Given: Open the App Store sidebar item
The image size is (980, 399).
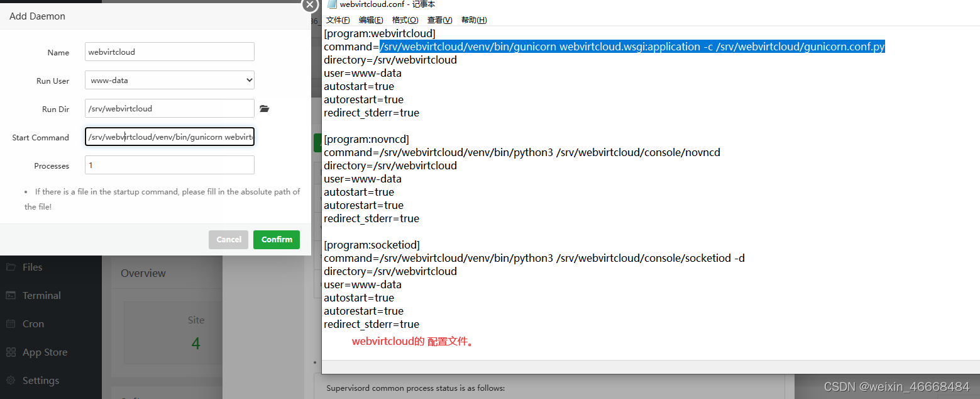Looking at the screenshot, I should (45, 352).
